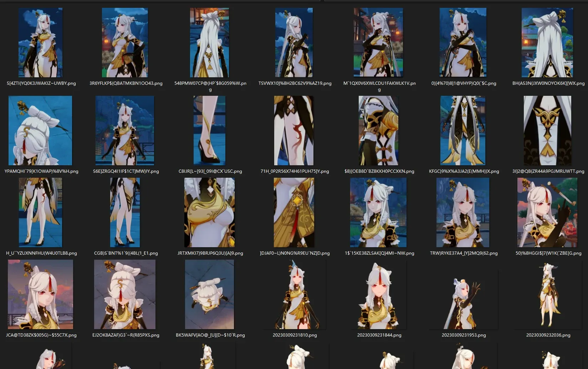Open the 3R6YFLKP${QBATMKBN1OO43.png thumbnail
This screenshot has width=588, height=369.
coord(125,43)
